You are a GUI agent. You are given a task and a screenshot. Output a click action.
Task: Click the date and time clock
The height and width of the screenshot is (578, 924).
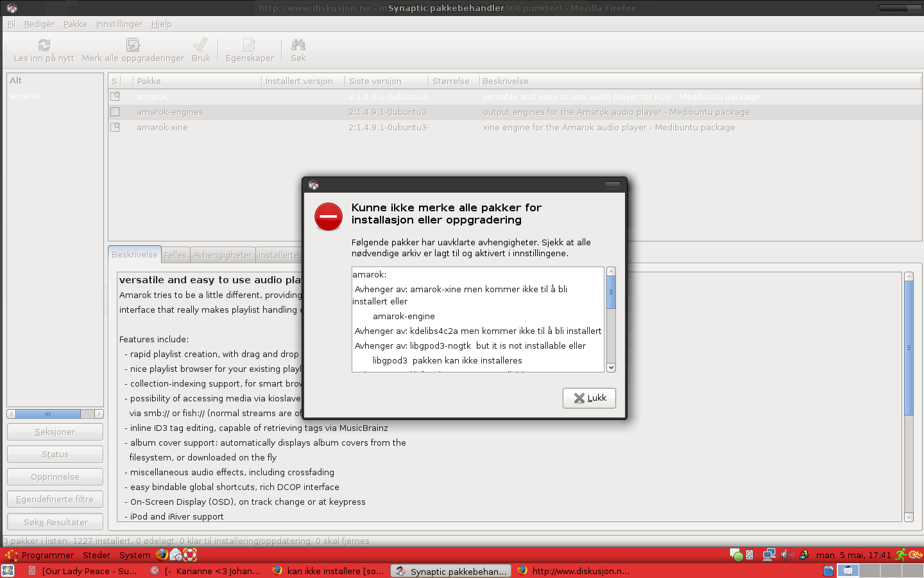click(x=853, y=555)
